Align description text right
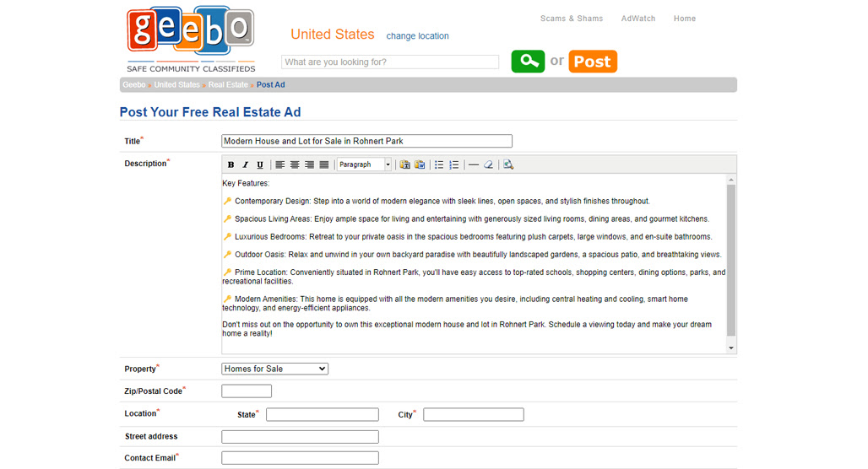The width and height of the screenshot is (868, 469). [309, 164]
